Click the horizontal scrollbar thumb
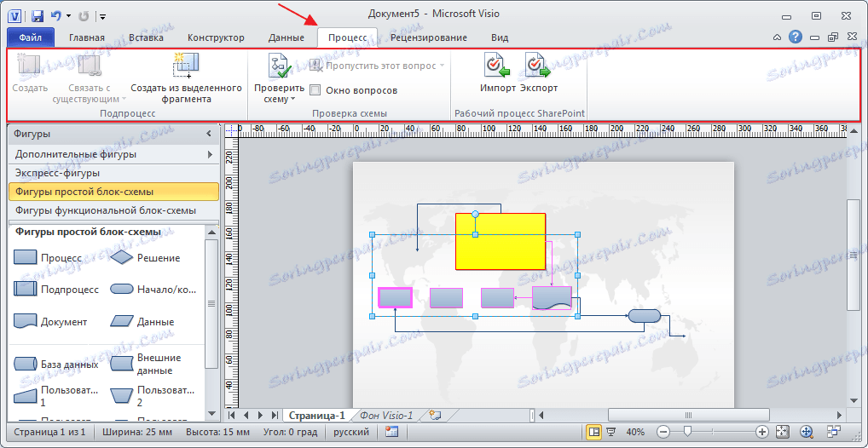The width and height of the screenshot is (868, 448). click(689, 415)
